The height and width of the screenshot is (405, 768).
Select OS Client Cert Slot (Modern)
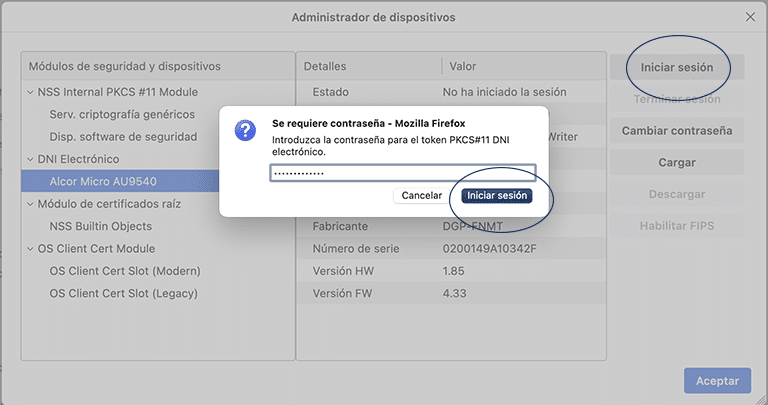pyautogui.click(x=125, y=271)
